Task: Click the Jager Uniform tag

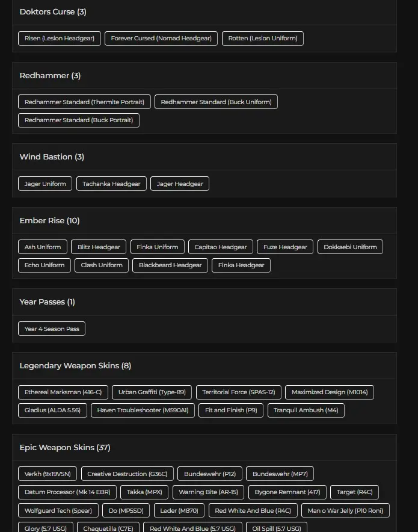Action: [45, 184]
